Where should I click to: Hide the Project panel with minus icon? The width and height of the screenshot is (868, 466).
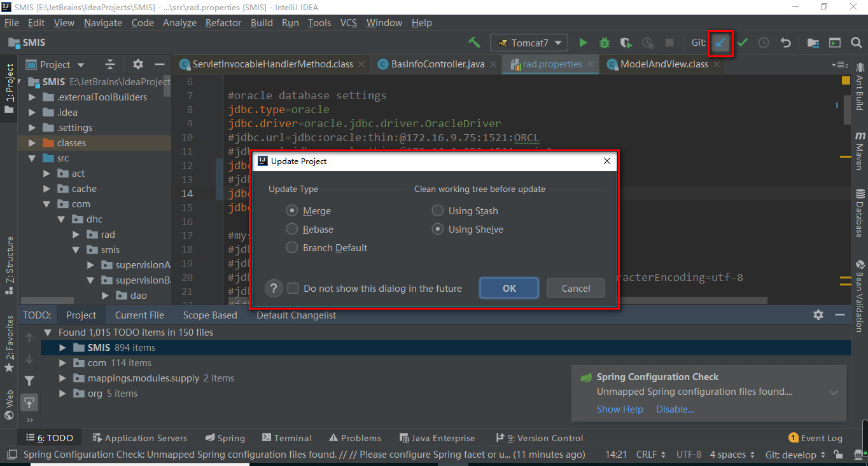(160, 64)
